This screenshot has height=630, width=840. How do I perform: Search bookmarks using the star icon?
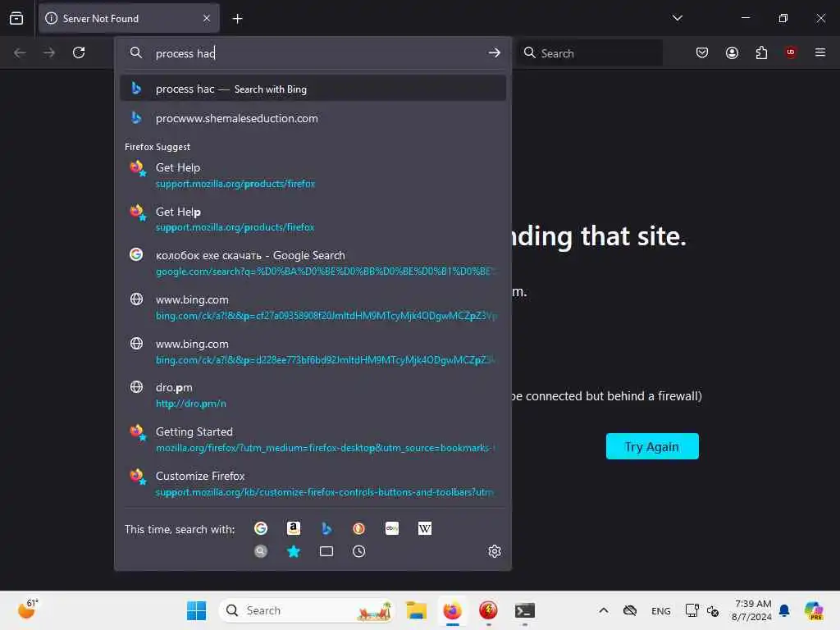tap(294, 551)
